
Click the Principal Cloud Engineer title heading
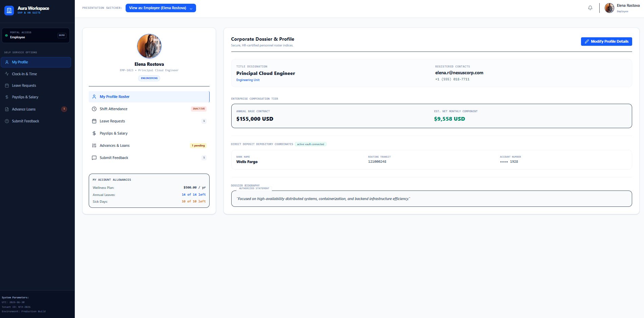(x=266, y=73)
